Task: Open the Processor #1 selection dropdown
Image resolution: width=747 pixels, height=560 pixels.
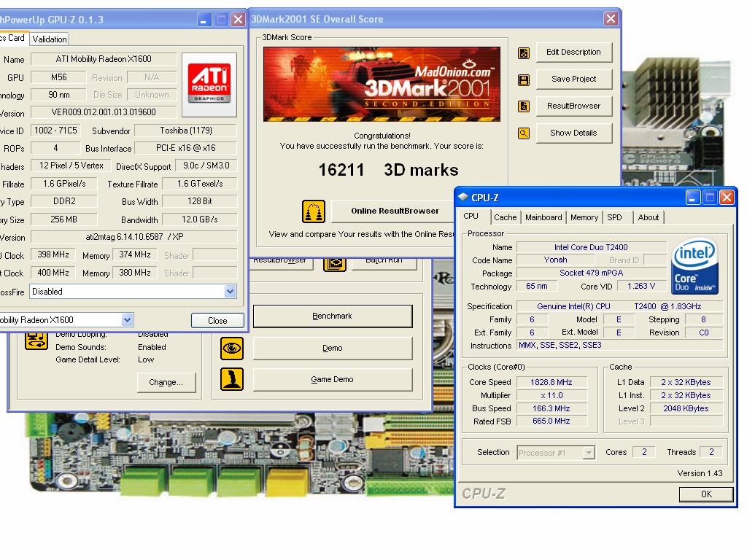Action: coord(589,452)
